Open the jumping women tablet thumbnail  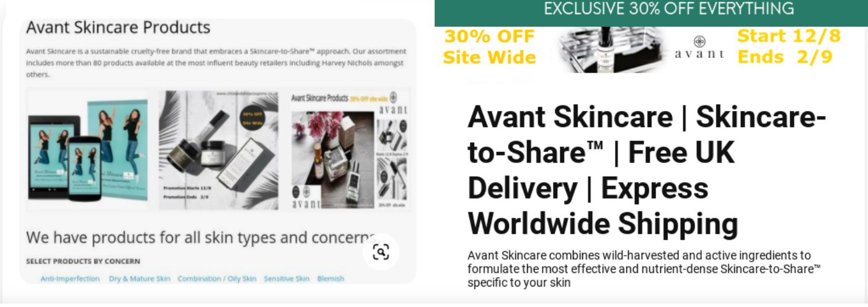(x=87, y=151)
